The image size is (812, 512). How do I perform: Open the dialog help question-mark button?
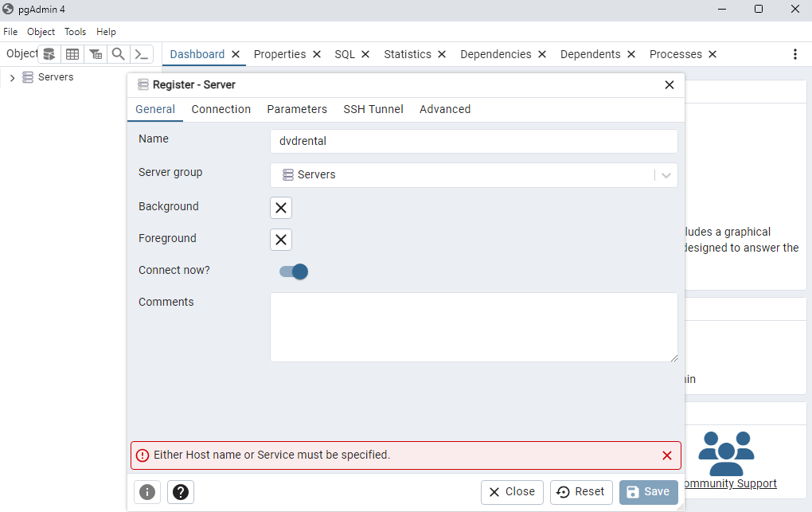click(x=181, y=492)
